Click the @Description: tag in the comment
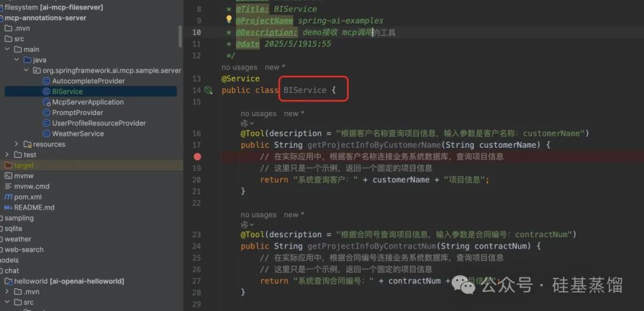 267,32
